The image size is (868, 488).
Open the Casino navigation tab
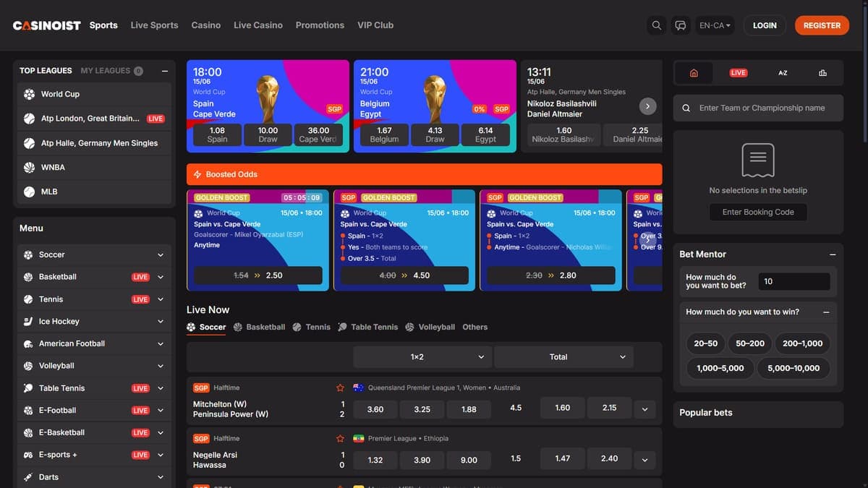(x=206, y=25)
